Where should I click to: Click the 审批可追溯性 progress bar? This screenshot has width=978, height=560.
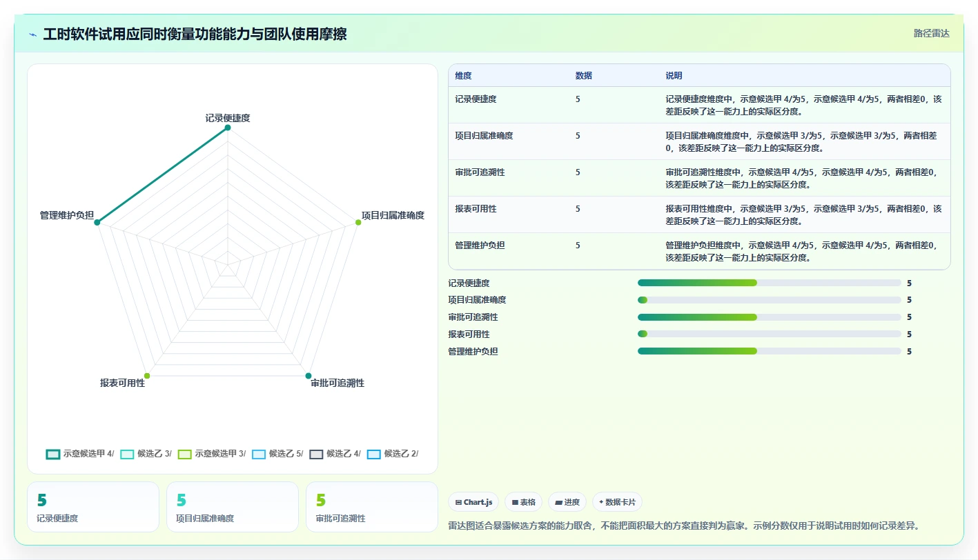[x=770, y=317]
